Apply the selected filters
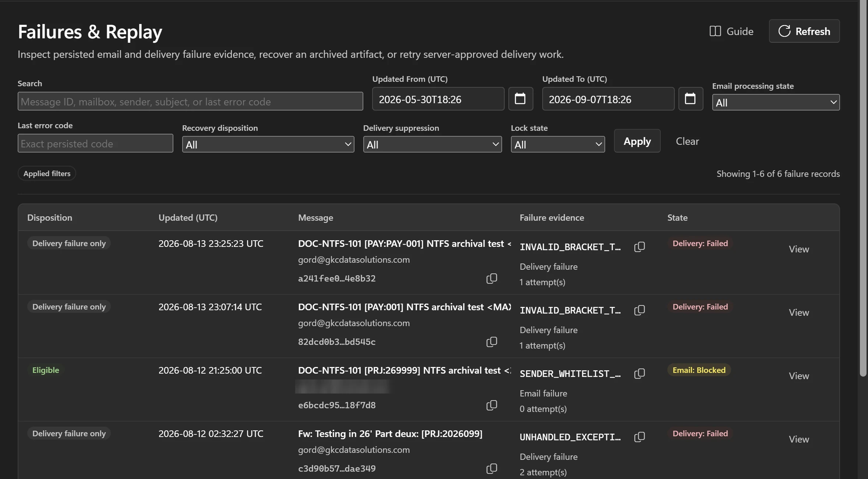The image size is (868, 479). 637,141
